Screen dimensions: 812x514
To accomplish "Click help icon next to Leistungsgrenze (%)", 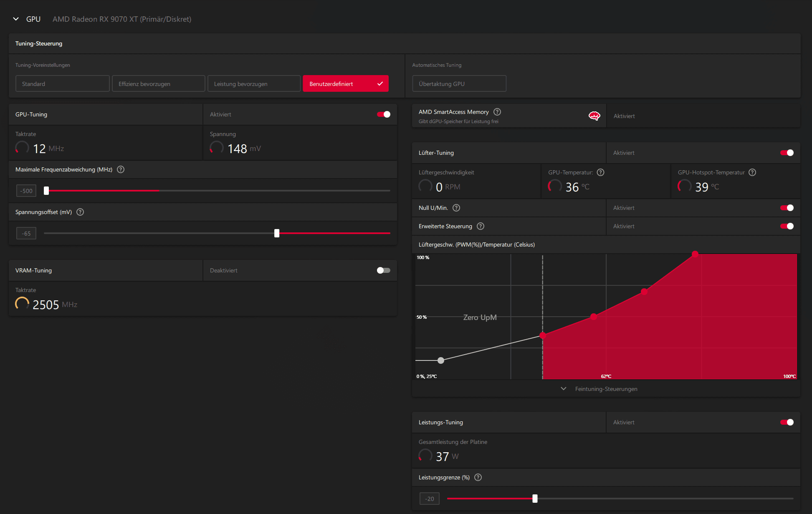I will coord(478,477).
